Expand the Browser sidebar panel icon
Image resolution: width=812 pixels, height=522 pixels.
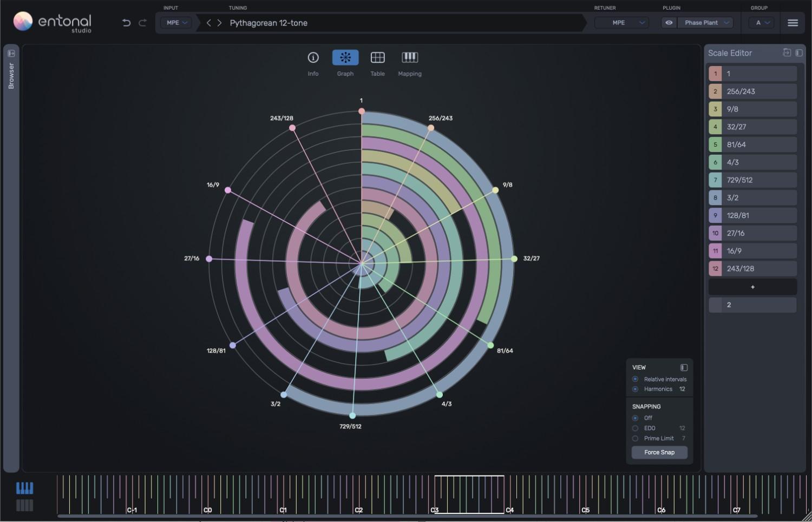pos(11,54)
